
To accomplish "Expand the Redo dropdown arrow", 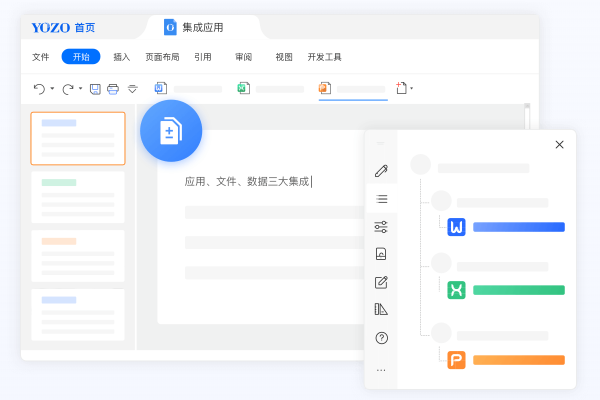I will point(80,89).
